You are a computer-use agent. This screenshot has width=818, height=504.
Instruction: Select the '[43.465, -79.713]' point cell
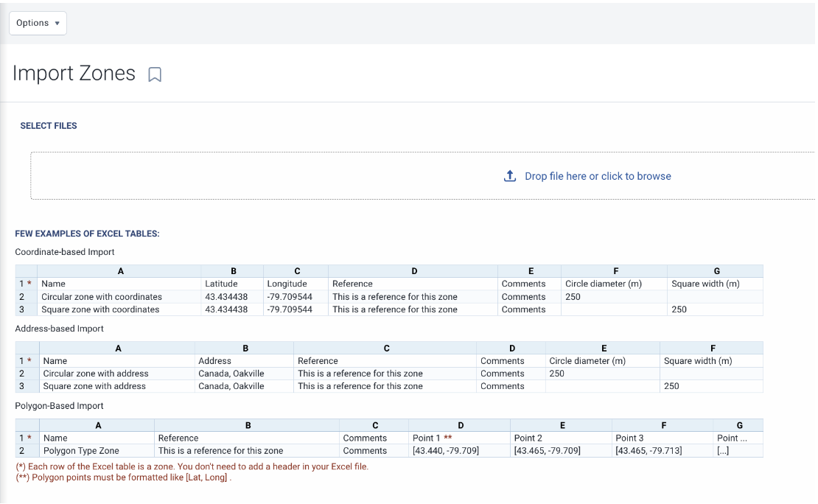[649, 450]
